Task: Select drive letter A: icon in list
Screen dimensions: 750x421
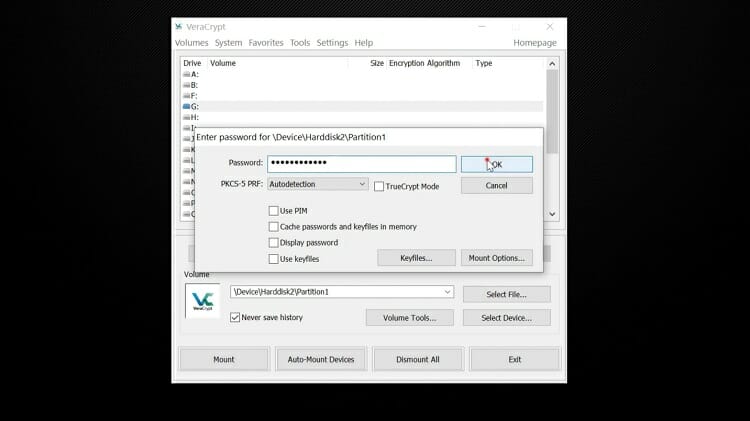Action: click(x=187, y=74)
